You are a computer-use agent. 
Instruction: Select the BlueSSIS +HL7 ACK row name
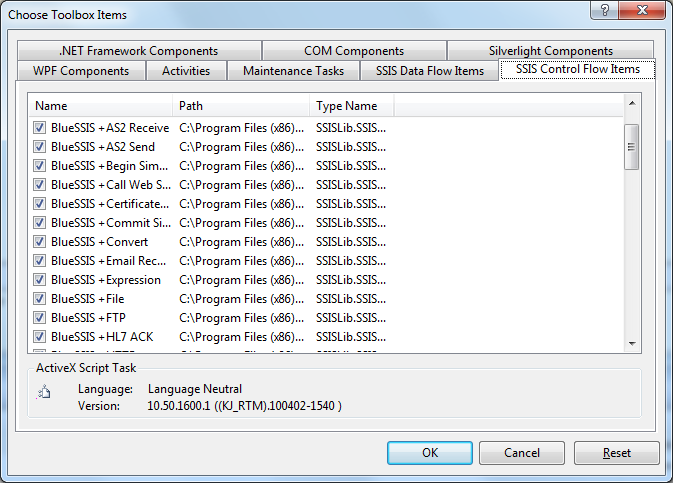point(102,337)
